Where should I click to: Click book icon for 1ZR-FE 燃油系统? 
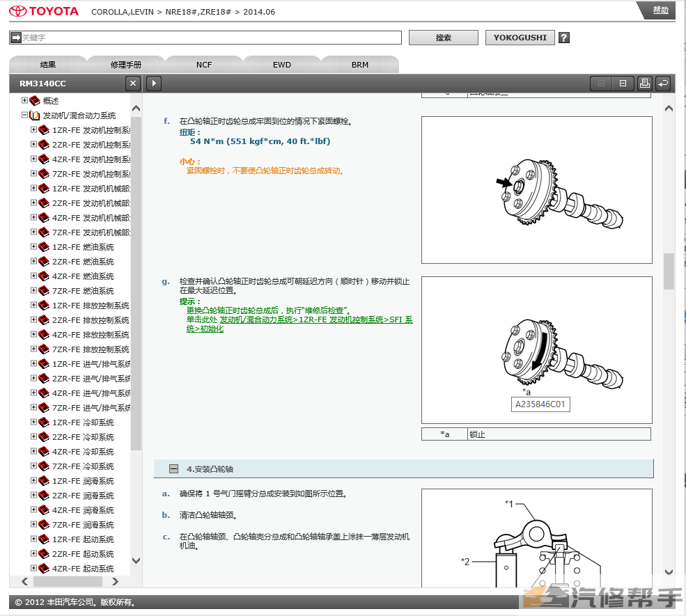click(44, 247)
